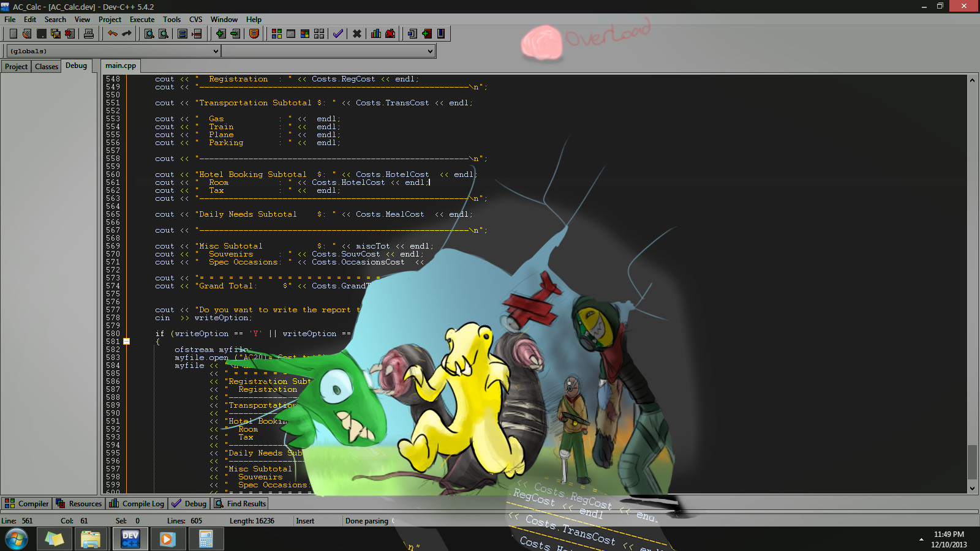Click the blue bookmark-book toolbar icon
Image resolution: width=980 pixels, height=551 pixels.
441,34
